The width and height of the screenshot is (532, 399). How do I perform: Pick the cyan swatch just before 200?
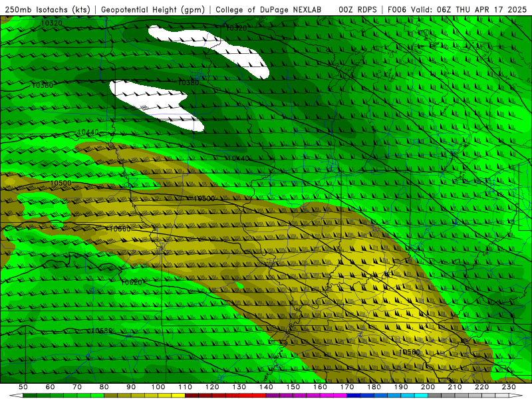[x=422, y=395]
